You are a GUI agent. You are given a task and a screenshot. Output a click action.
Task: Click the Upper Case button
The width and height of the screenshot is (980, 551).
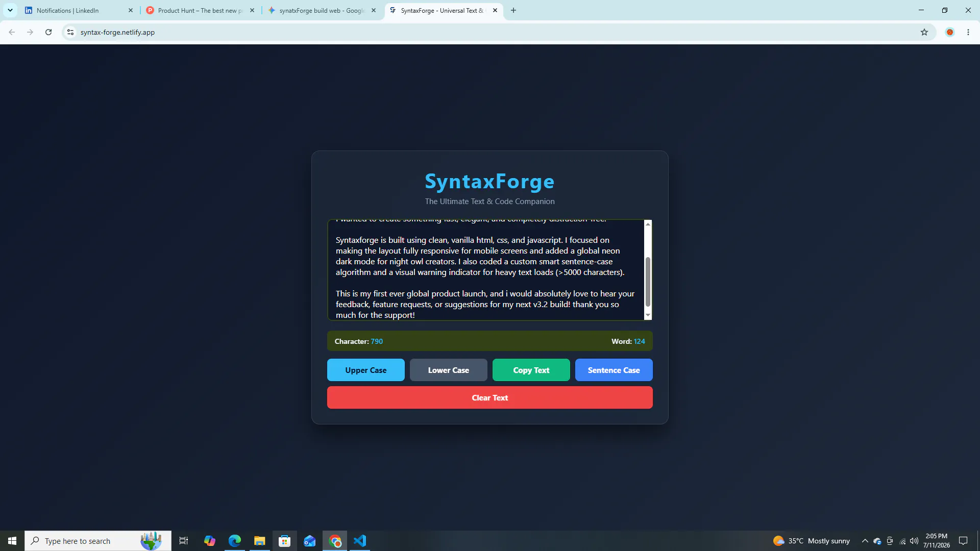365,370
